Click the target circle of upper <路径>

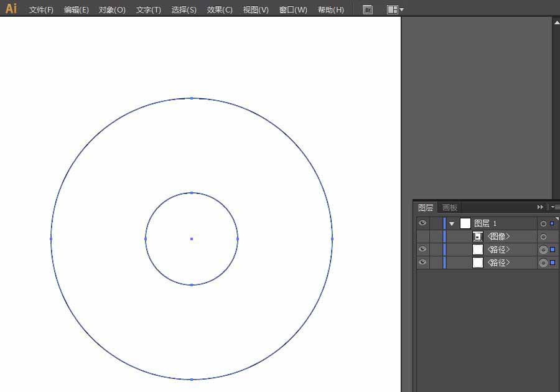pos(543,250)
